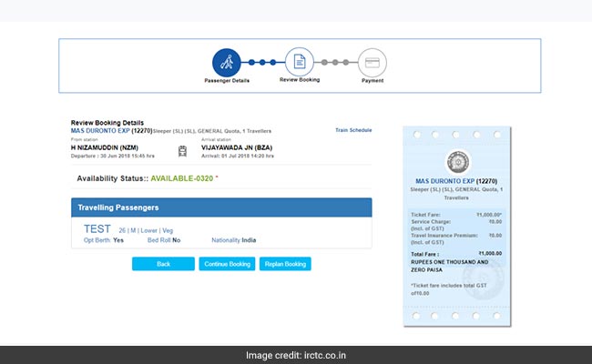Image resolution: width=592 pixels, height=364 pixels.
Task: Click the blue progress dots after Passenger Details
Action: click(261, 63)
